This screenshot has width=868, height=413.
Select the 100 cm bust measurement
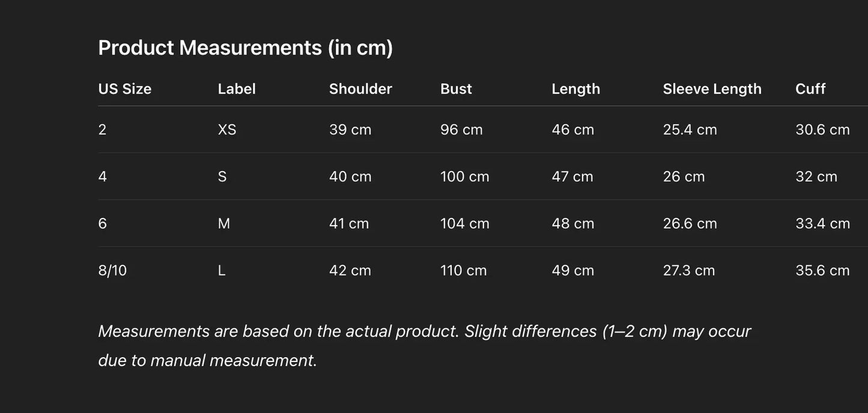coord(464,176)
